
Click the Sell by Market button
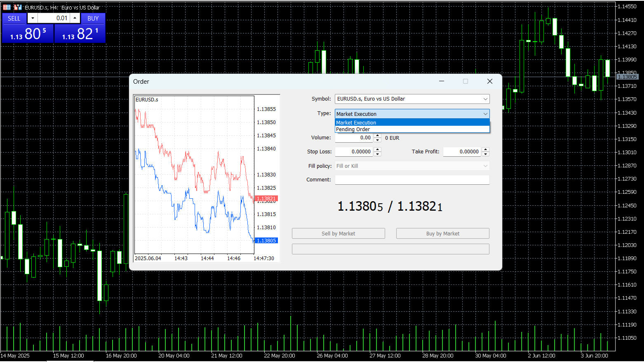pos(338,233)
